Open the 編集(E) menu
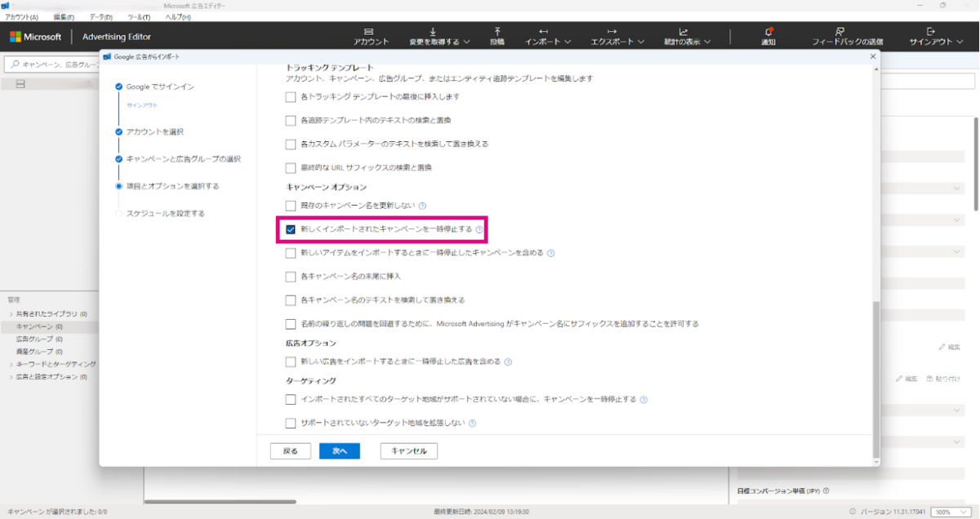980x519 pixels. pos(64,17)
